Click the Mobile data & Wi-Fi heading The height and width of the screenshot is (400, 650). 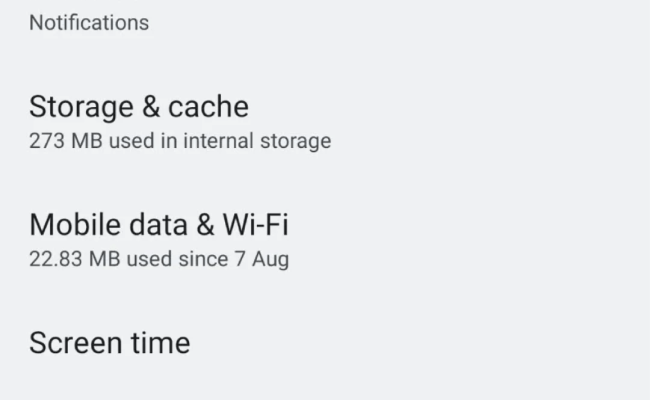click(159, 224)
